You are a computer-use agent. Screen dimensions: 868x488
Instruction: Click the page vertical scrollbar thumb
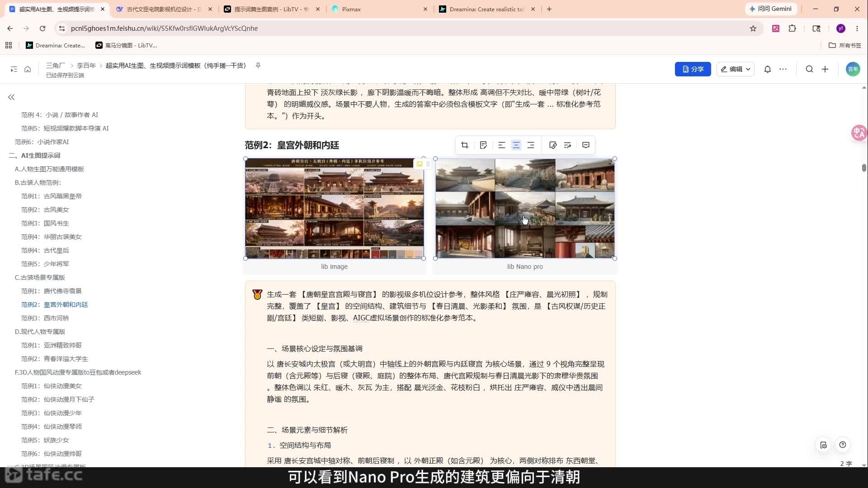tap(864, 168)
